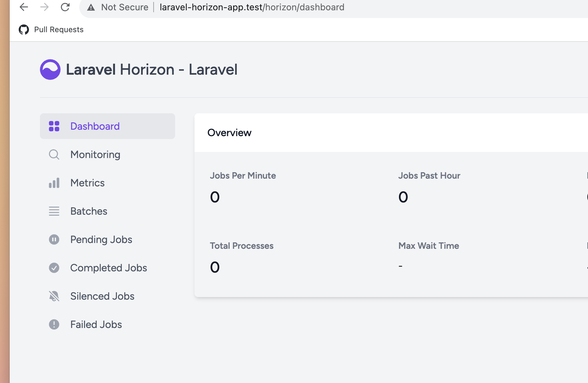
Task: Click the Dashboard navigation item
Action: pos(95,126)
